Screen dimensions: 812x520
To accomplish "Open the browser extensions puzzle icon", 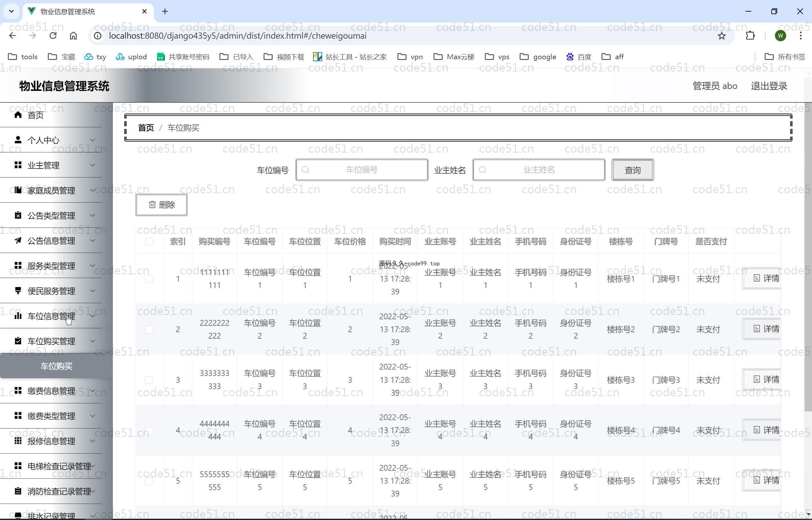I will [750, 36].
